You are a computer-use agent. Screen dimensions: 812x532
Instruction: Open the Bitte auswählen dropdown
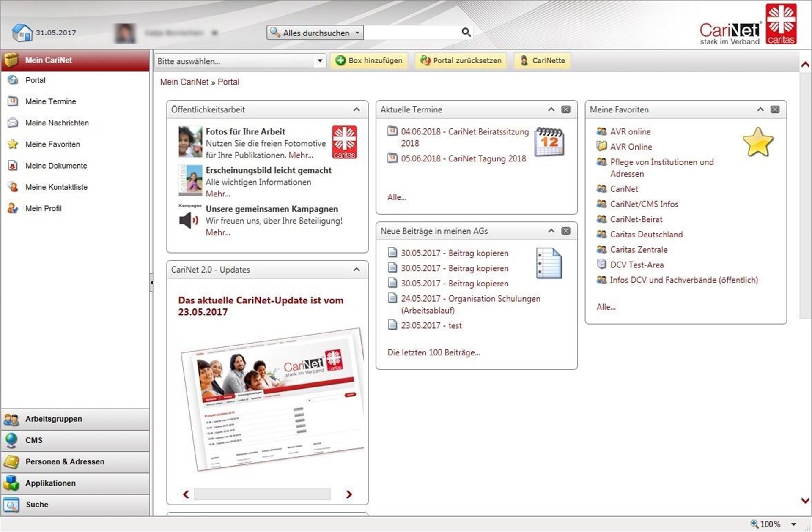[240, 61]
